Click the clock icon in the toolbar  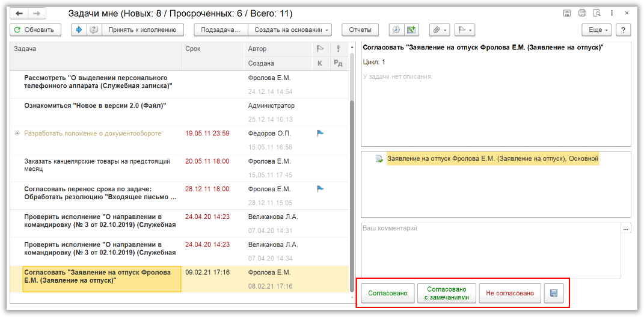point(396,29)
